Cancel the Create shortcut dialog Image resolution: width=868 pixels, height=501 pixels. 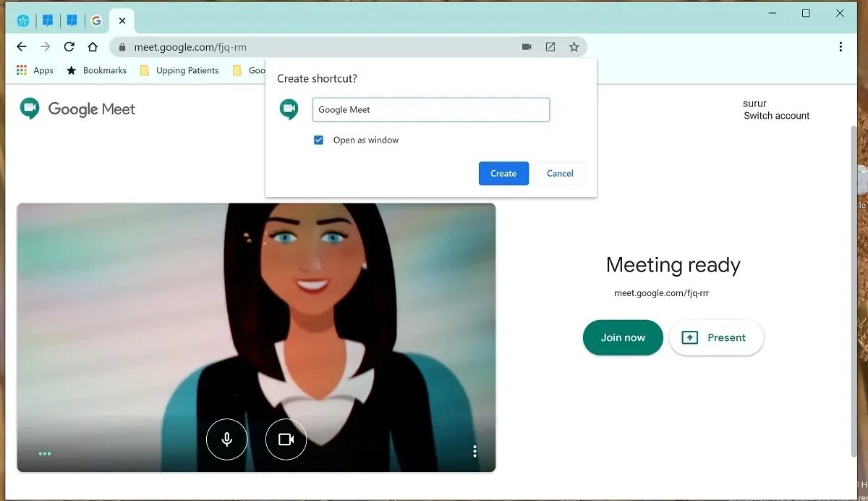pos(560,173)
